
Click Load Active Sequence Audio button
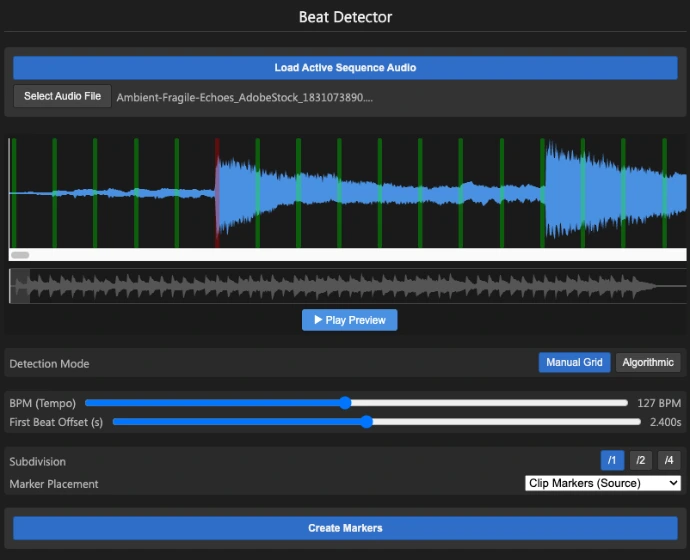[x=345, y=68]
